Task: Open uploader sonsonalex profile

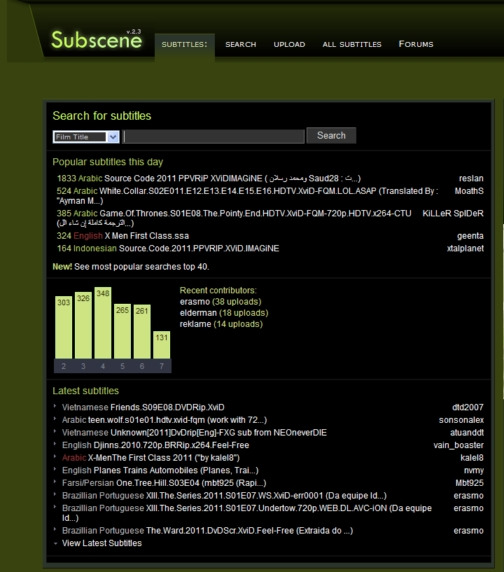Action: pyautogui.click(x=461, y=420)
